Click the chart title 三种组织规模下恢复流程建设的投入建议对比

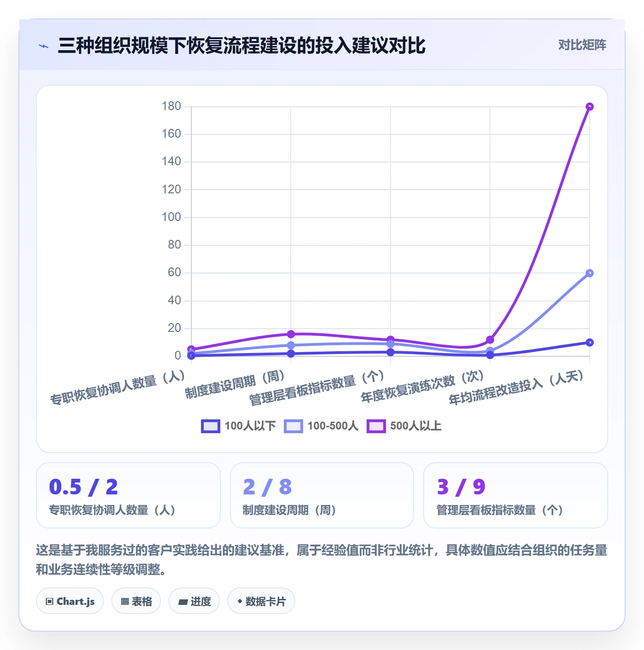tap(241, 46)
